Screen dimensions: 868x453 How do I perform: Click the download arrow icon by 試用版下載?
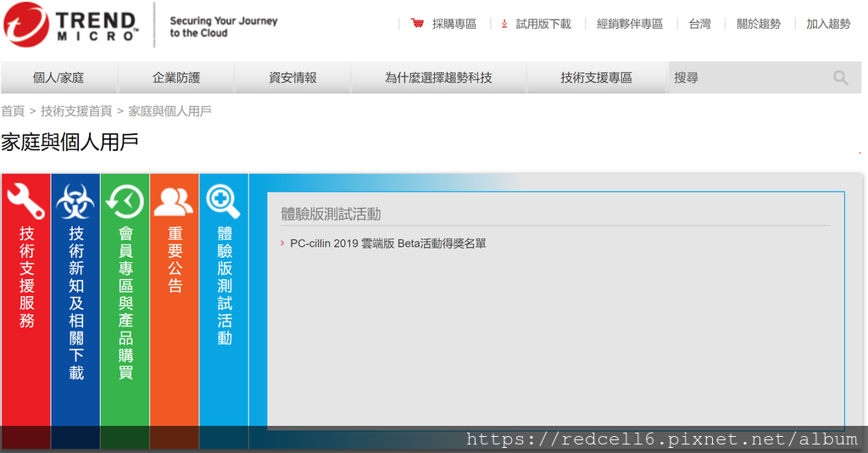504,24
